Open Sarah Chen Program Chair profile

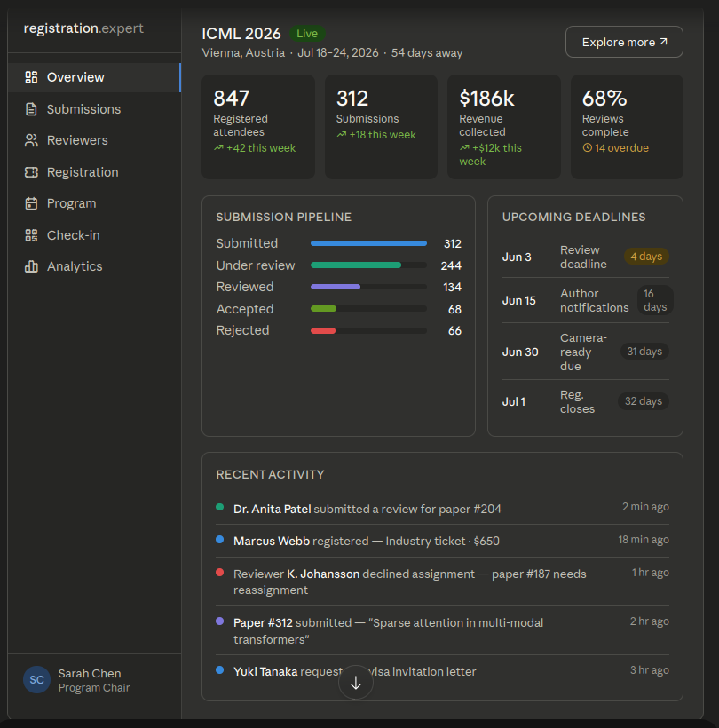click(77, 680)
